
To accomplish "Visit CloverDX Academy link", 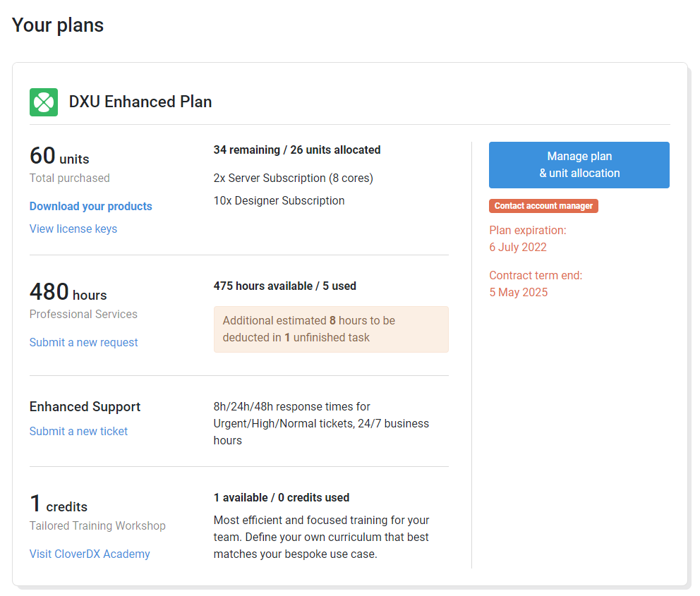I will tap(90, 554).
